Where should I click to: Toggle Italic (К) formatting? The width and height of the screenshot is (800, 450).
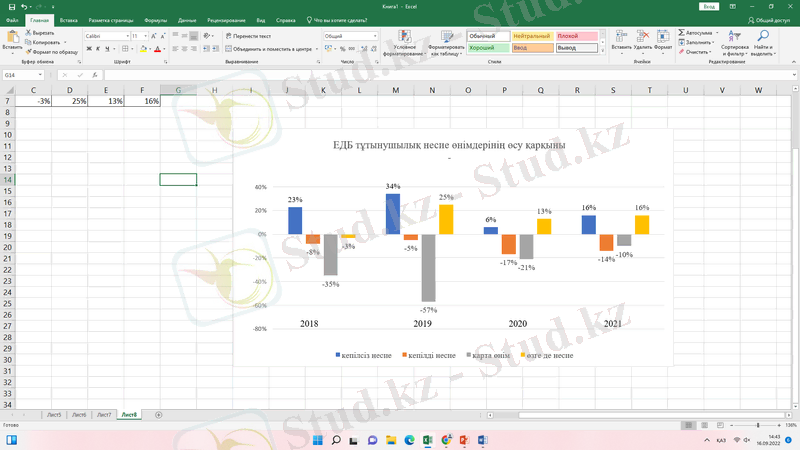[98, 48]
